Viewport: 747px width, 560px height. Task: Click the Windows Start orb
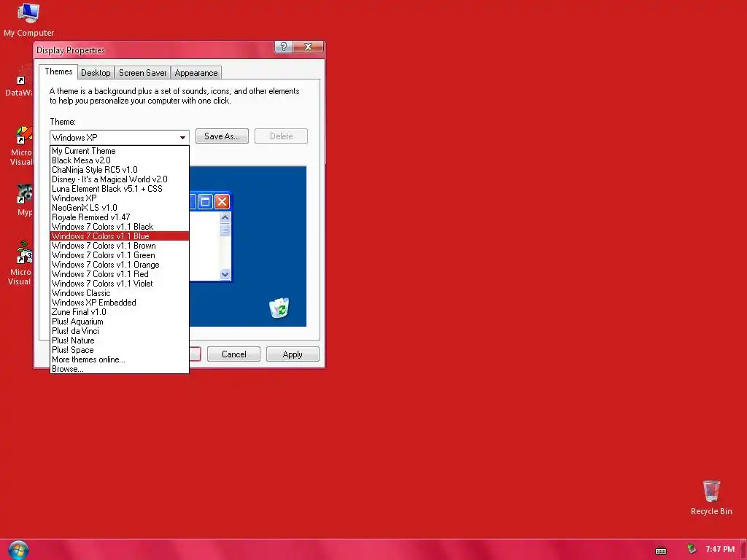click(18, 550)
